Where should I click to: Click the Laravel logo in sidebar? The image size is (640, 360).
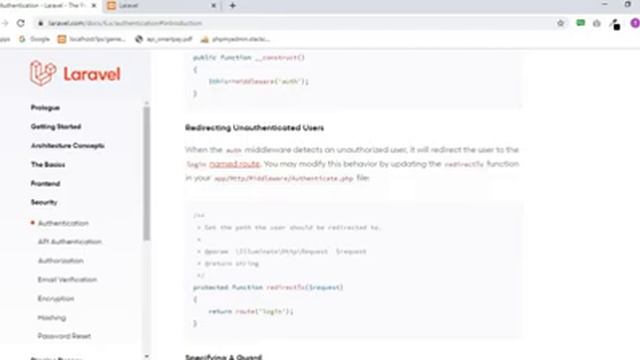pos(76,73)
